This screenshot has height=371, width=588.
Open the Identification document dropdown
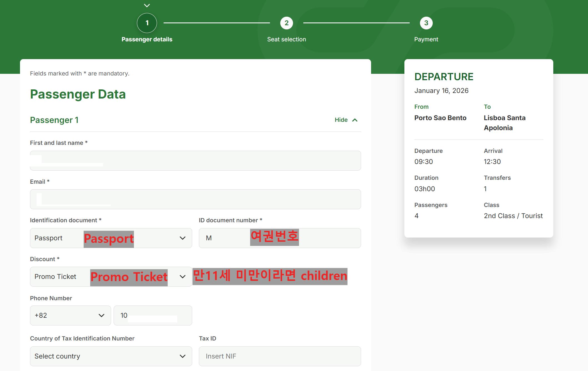(x=111, y=238)
